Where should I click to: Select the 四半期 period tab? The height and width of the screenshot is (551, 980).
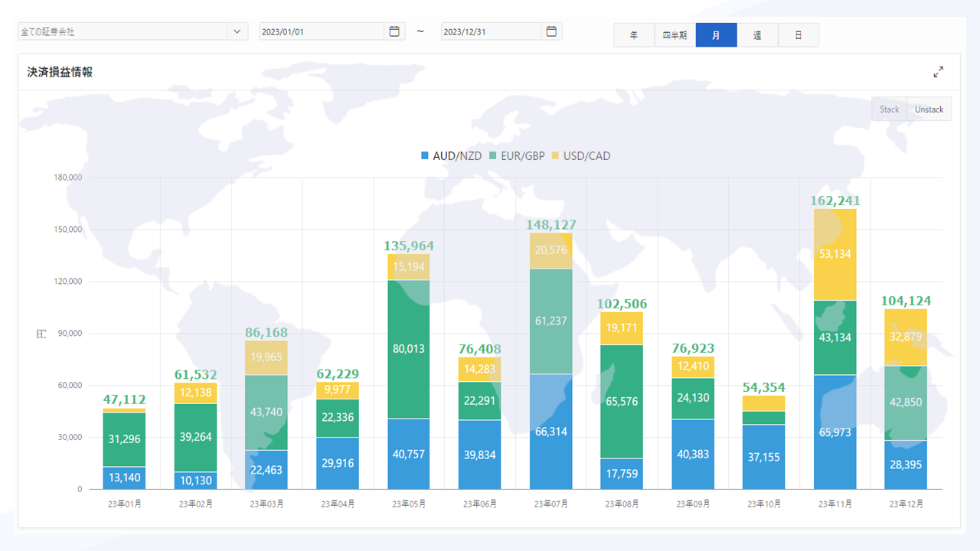tap(675, 35)
